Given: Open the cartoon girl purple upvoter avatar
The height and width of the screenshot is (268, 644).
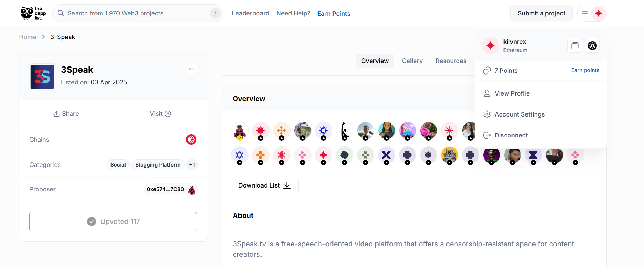Looking at the screenshot, I should [x=408, y=131].
